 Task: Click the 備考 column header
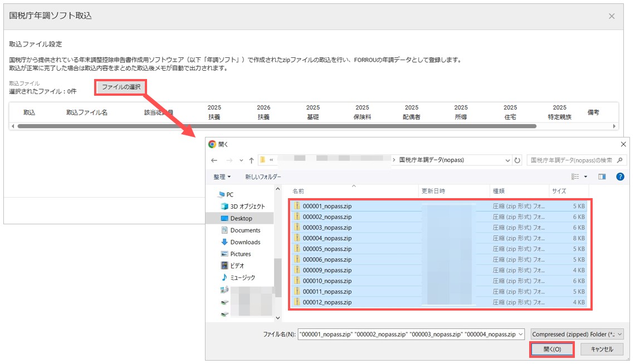pos(593,112)
